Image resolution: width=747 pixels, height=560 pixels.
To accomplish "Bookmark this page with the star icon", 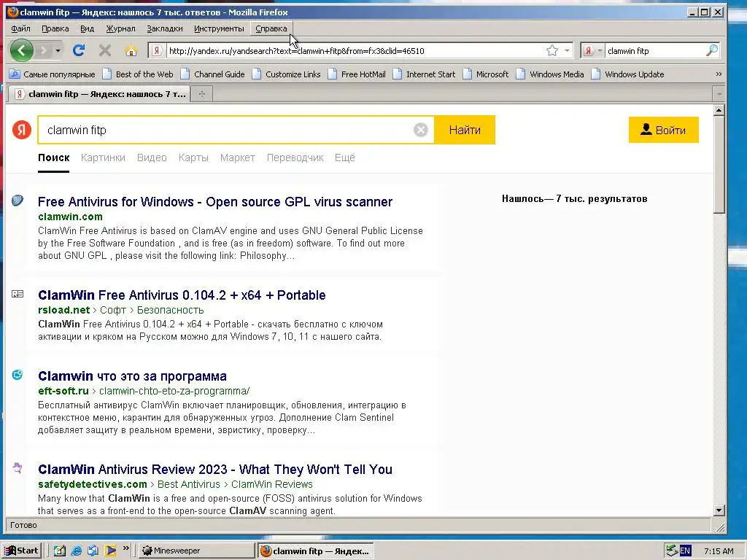I will tap(552, 50).
